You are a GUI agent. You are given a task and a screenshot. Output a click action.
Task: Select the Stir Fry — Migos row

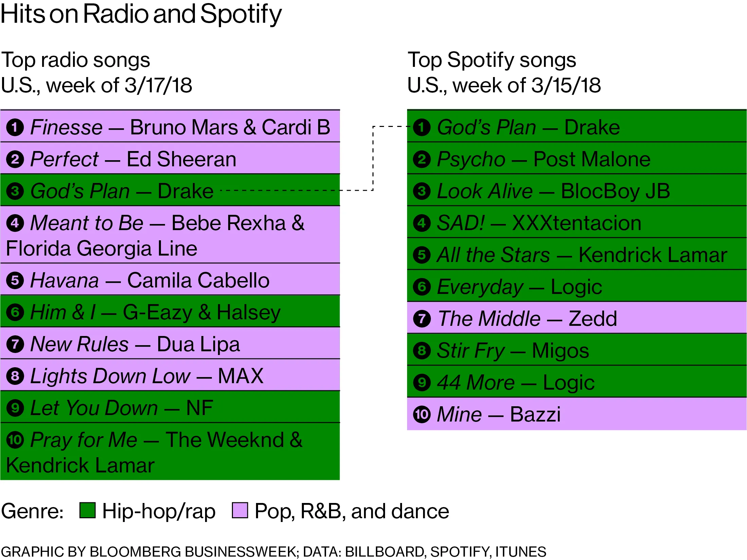pyautogui.click(x=577, y=350)
